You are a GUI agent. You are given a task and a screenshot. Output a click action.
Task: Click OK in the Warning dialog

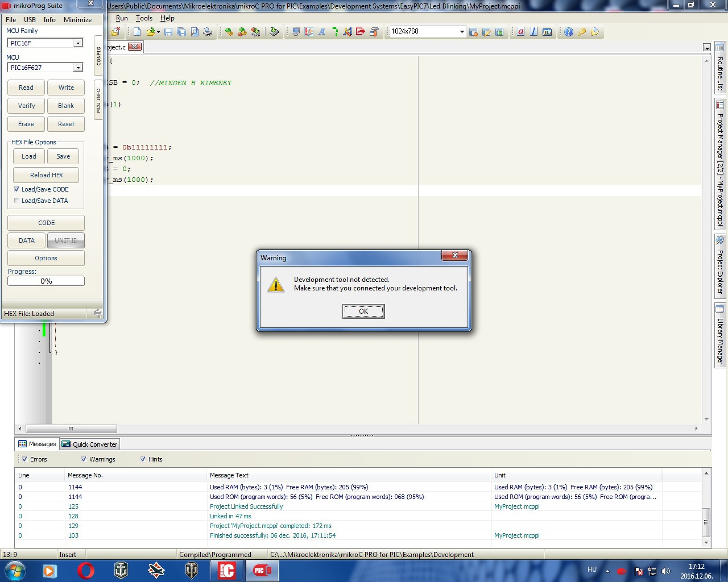tap(363, 311)
